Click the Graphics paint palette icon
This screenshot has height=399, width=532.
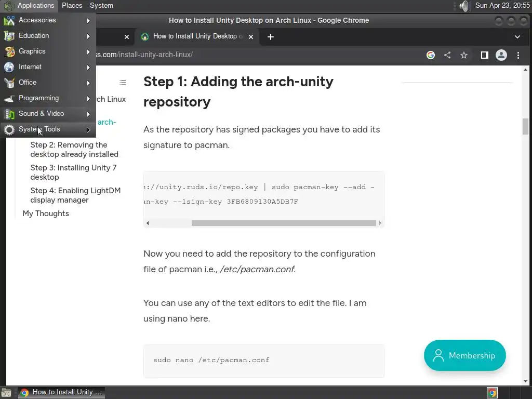9,51
